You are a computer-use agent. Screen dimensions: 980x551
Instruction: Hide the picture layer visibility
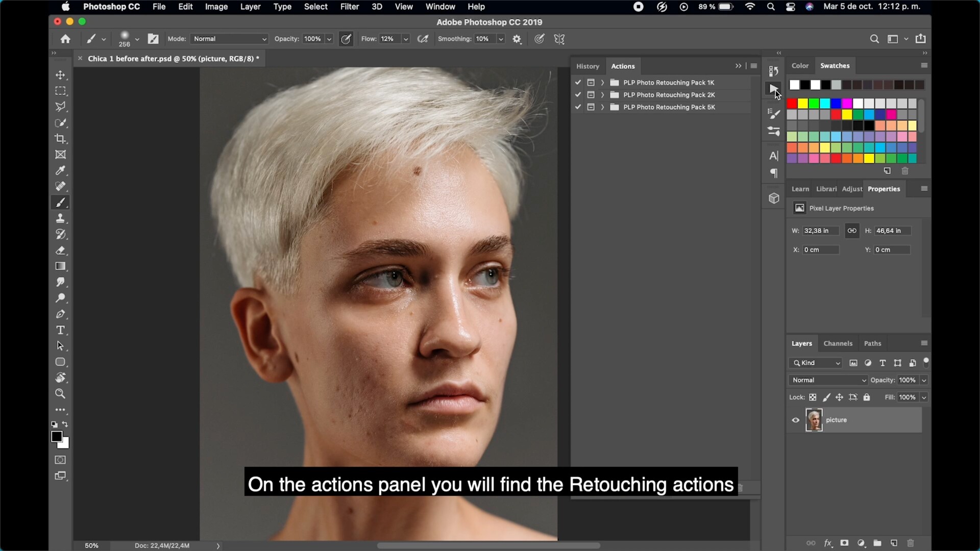click(795, 420)
